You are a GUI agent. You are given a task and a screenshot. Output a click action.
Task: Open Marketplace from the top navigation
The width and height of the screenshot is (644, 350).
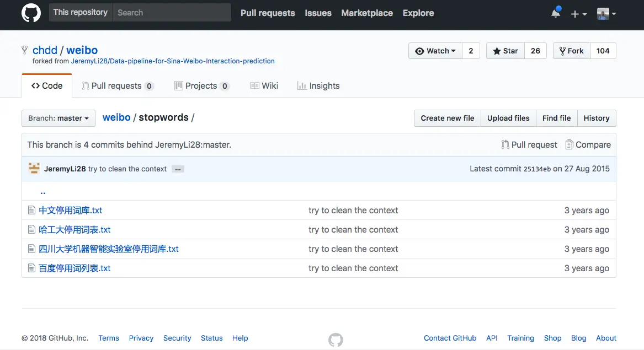pyautogui.click(x=367, y=13)
